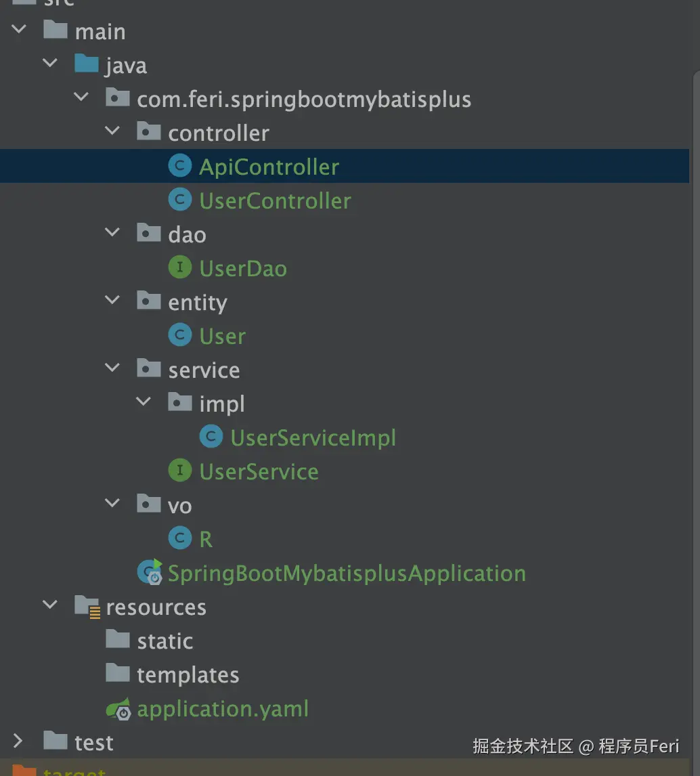Select the com.feri.springbootmybatisplus package
The image size is (700, 776).
point(303,100)
